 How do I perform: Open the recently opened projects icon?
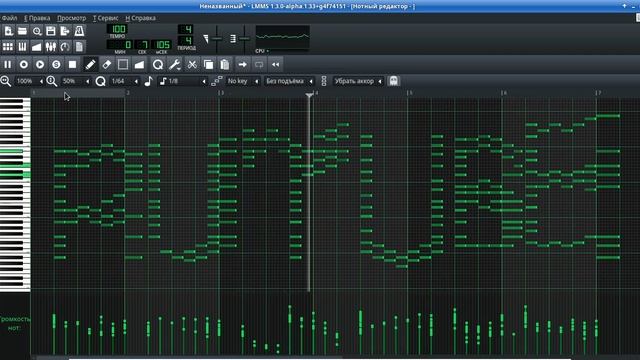click(x=37, y=31)
